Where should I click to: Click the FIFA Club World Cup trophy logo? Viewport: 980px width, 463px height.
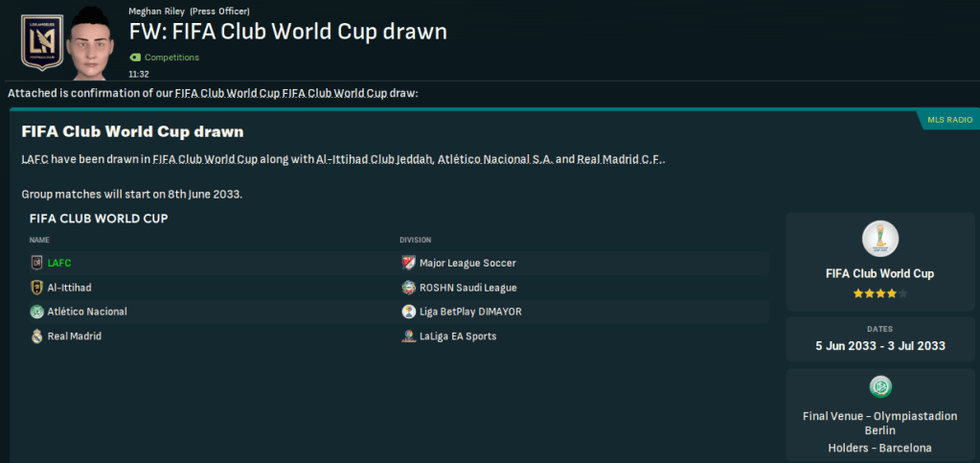coord(879,240)
